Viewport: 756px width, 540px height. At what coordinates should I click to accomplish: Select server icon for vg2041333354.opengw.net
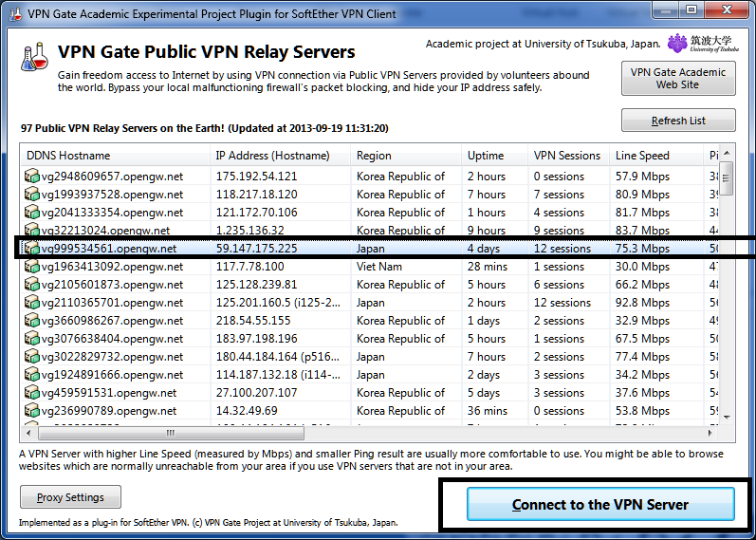[x=32, y=213]
